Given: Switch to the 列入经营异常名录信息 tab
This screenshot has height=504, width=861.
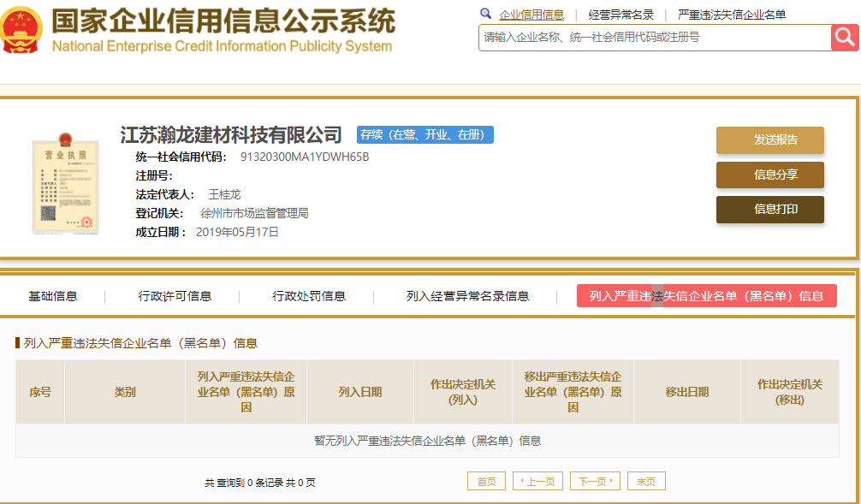Looking at the screenshot, I should pyautogui.click(x=467, y=296).
